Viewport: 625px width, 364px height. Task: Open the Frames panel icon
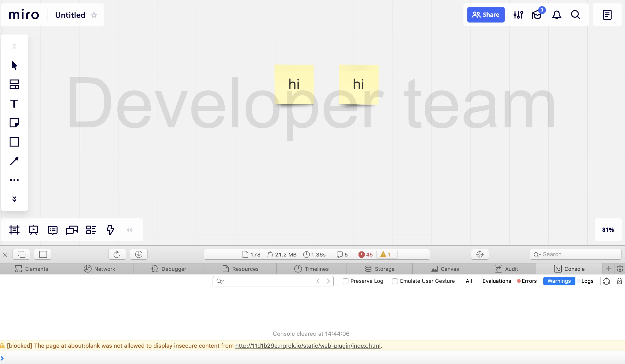click(x=14, y=230)
